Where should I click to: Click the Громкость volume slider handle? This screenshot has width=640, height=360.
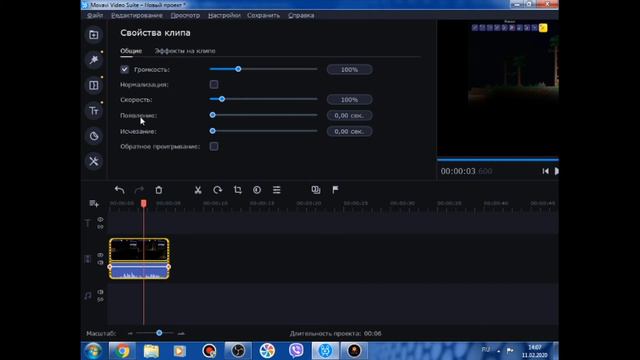(238, 69)
